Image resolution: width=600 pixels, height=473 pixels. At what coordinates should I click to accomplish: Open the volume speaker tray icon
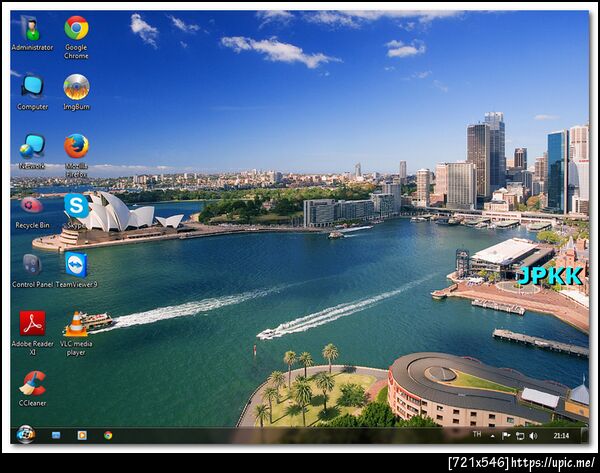(x=533, y=436)
